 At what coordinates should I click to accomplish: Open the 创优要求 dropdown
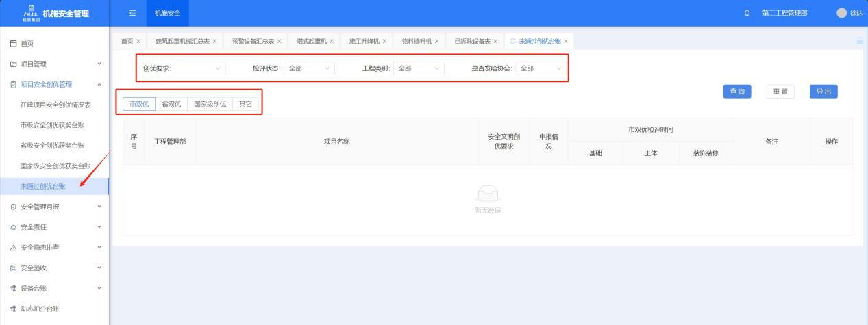(200, 68)
